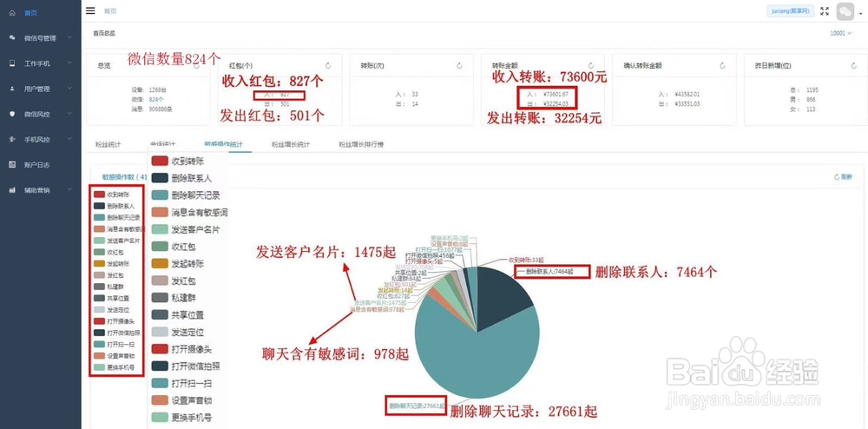Click the 敏感操作数 heading link
868x429 pixels.
click(124, 177)
